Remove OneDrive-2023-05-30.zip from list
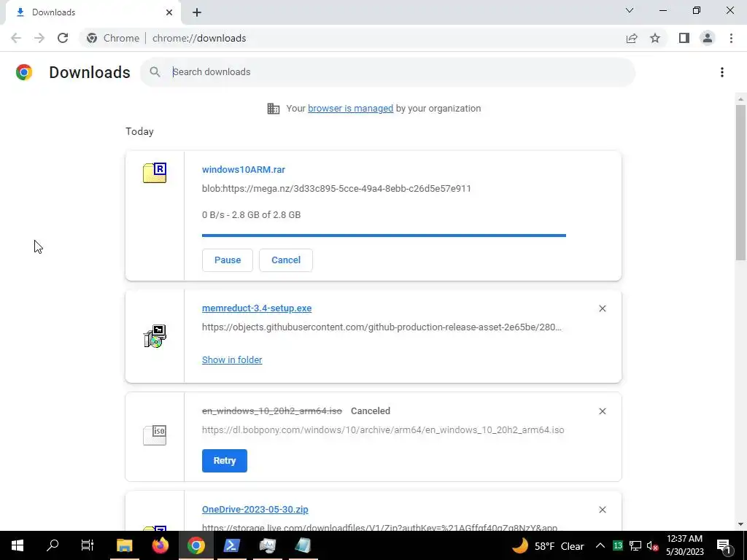Screen dimensions: 747x560 click(603, 510)
